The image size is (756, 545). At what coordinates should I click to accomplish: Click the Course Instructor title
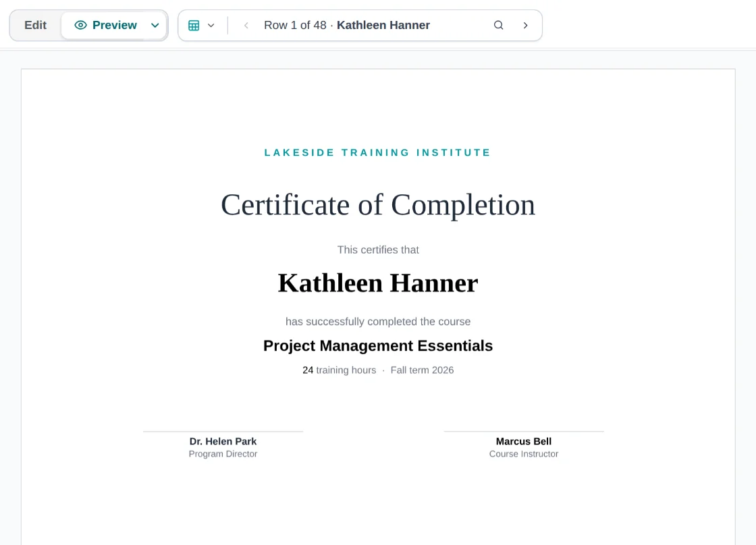click(x=524, y=454)
